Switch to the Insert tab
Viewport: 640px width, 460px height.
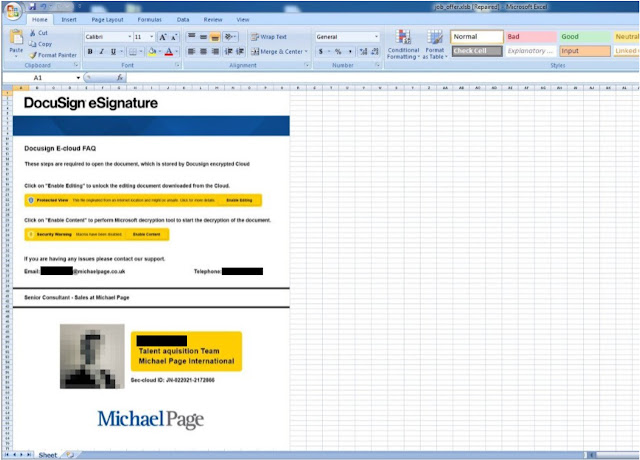[x=69, y=20]
